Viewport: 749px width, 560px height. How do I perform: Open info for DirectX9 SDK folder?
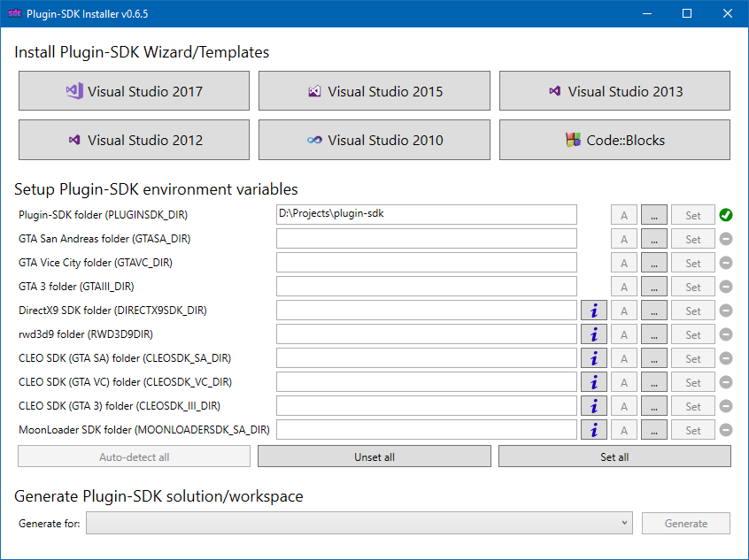(x=594, y=311)
